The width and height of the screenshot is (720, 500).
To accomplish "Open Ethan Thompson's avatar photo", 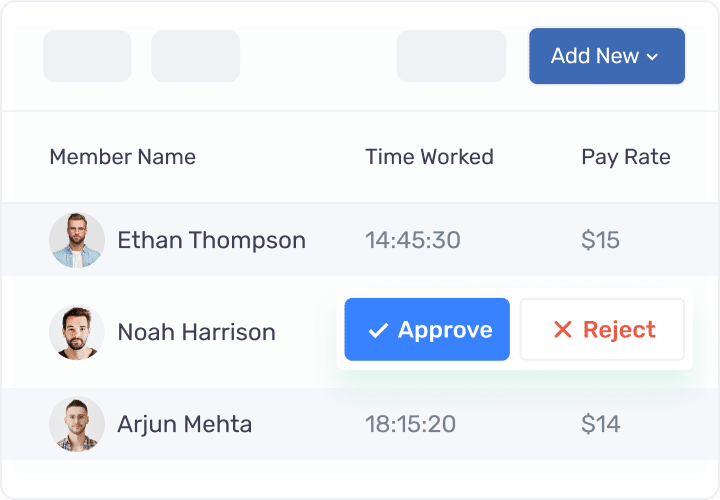I will coord(77,240).
